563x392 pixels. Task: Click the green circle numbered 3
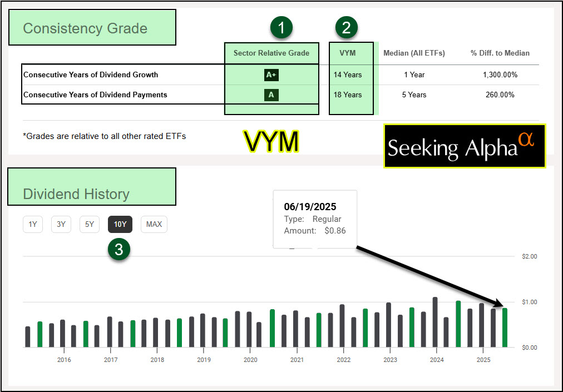[x=119, y=250]
